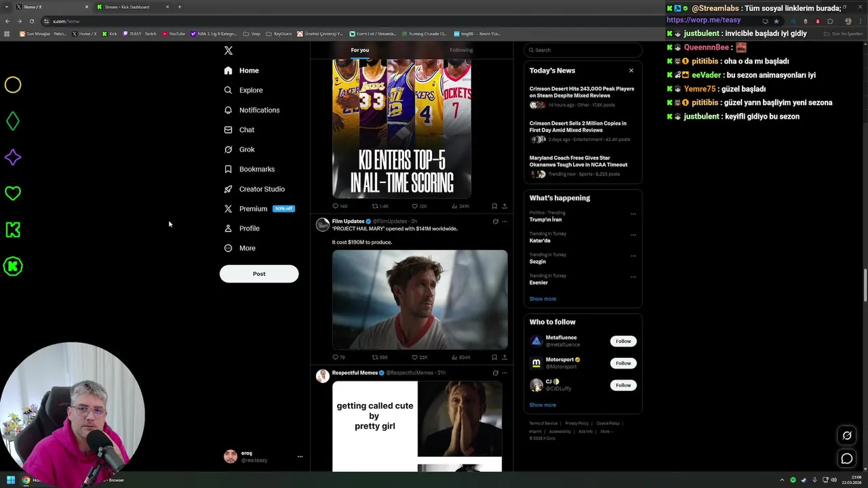Open more options for Esenler trend
Screen dimensions: 868x488
tap(633, 277)
